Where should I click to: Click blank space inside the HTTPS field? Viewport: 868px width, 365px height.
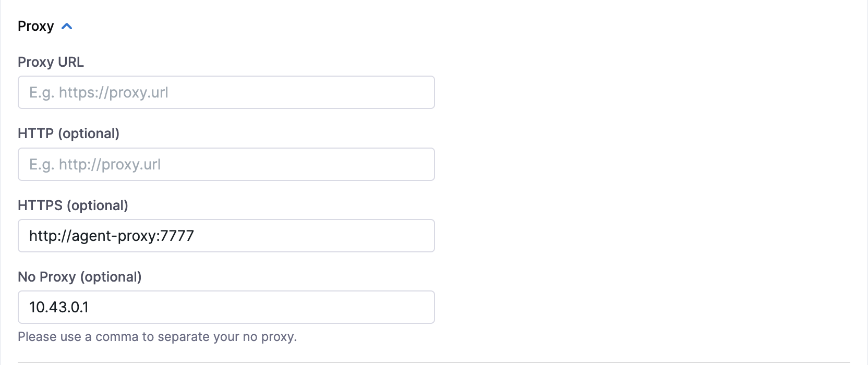pyautogui.click(x=313, y=236)
